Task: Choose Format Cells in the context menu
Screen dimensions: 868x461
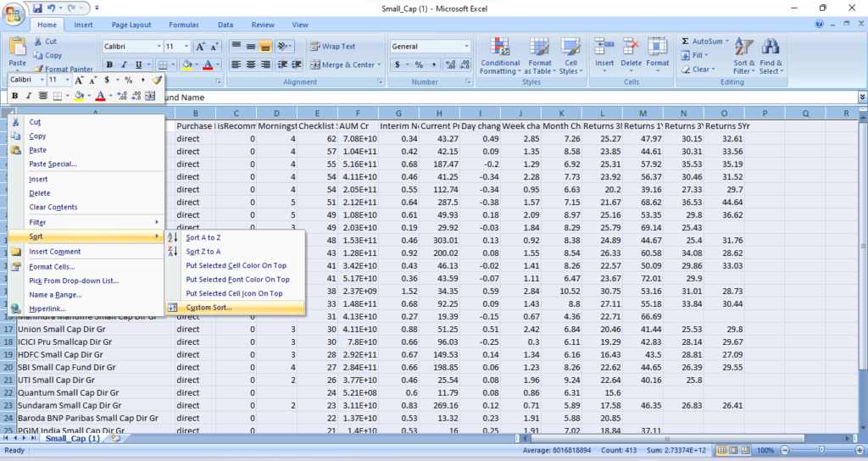Action: coord(87,267)
